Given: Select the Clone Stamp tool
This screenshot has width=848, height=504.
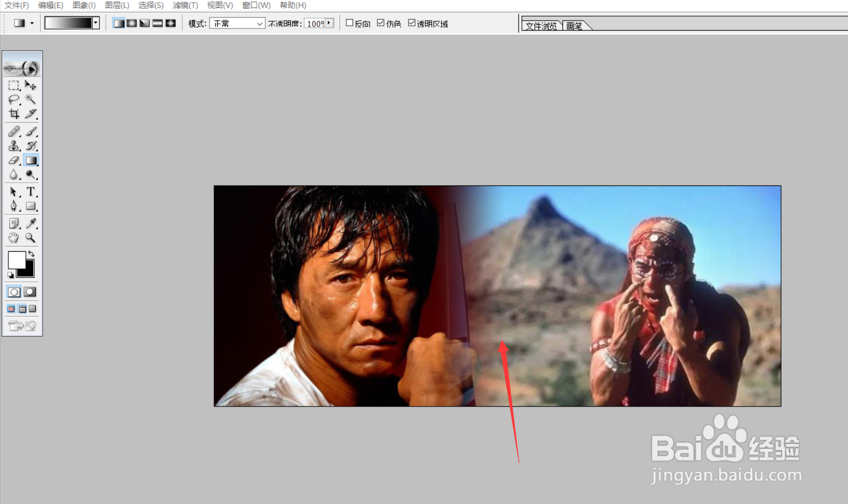Looking at the screenshot, I should (14, 146).
